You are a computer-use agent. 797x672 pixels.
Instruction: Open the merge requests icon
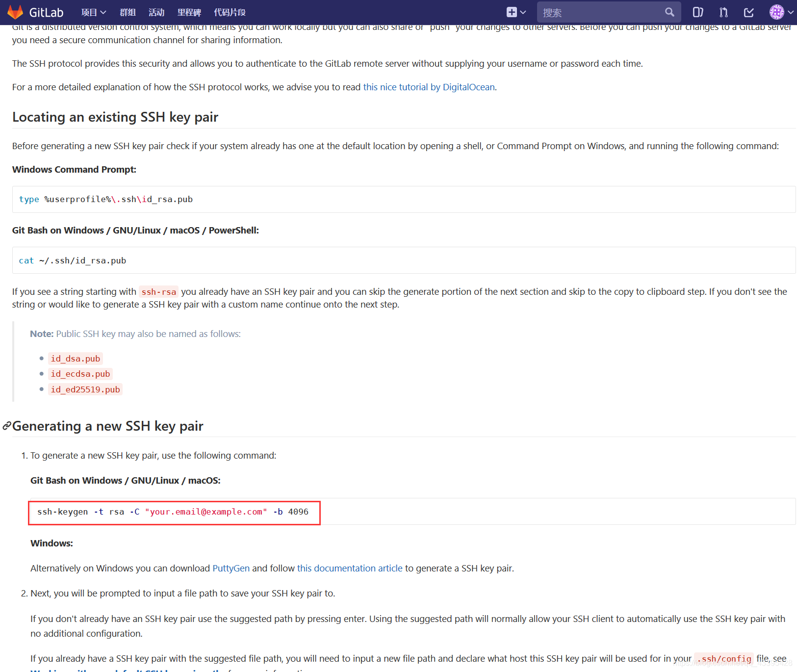coord(723,12)
